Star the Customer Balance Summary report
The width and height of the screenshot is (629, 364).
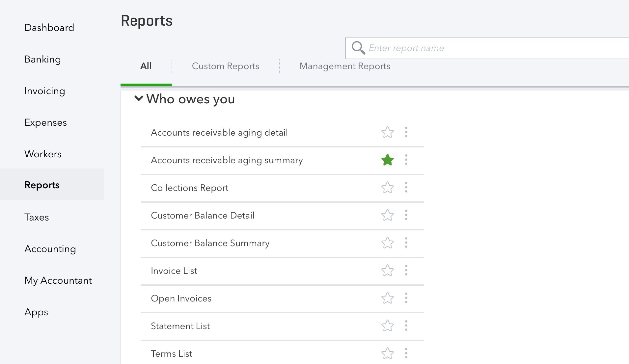click(388, 243)
